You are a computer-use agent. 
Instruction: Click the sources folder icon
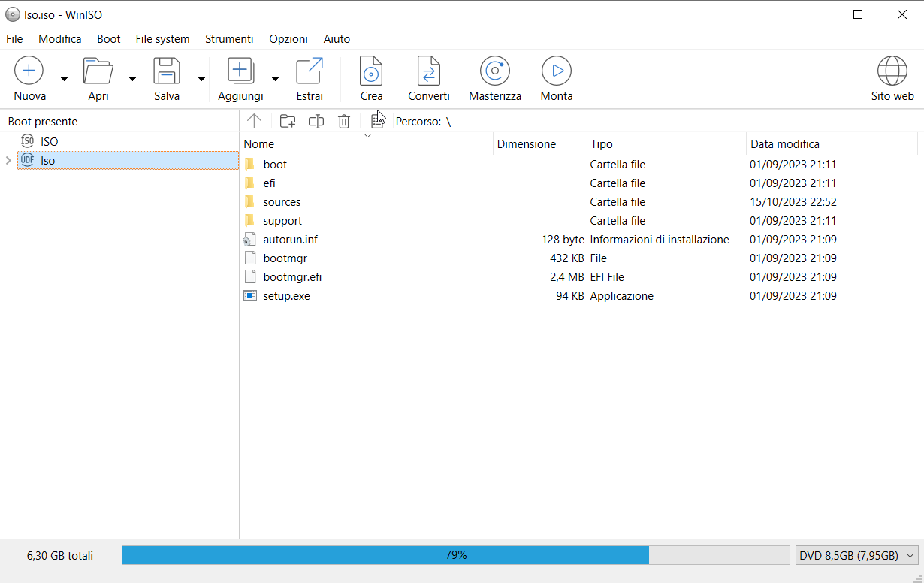250,201
